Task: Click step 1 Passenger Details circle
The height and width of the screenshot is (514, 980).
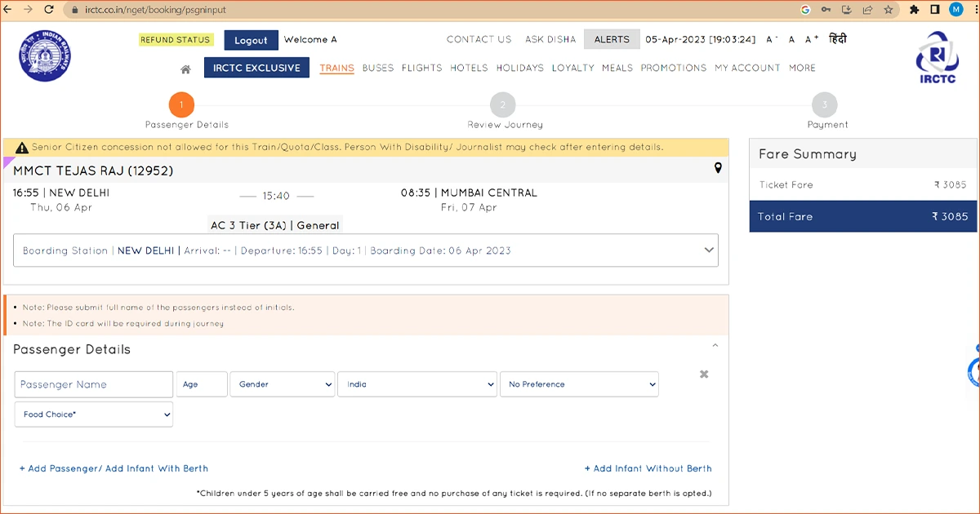Action: click(181, 104)
